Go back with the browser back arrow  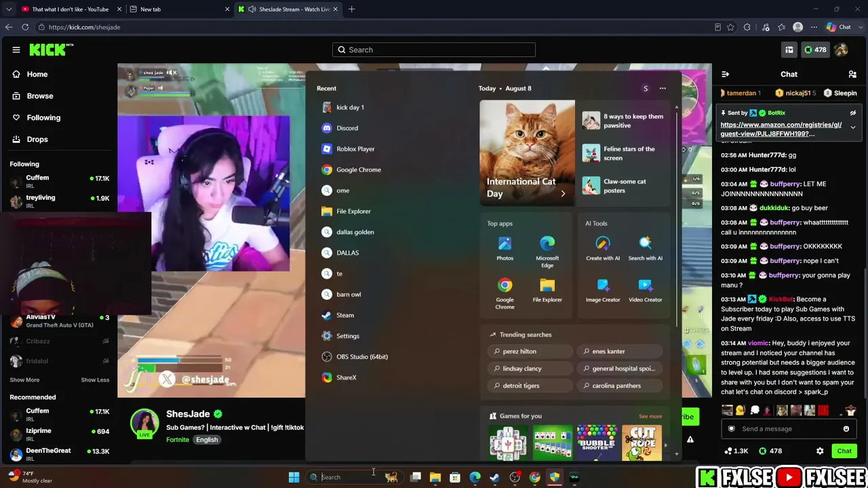8,27
